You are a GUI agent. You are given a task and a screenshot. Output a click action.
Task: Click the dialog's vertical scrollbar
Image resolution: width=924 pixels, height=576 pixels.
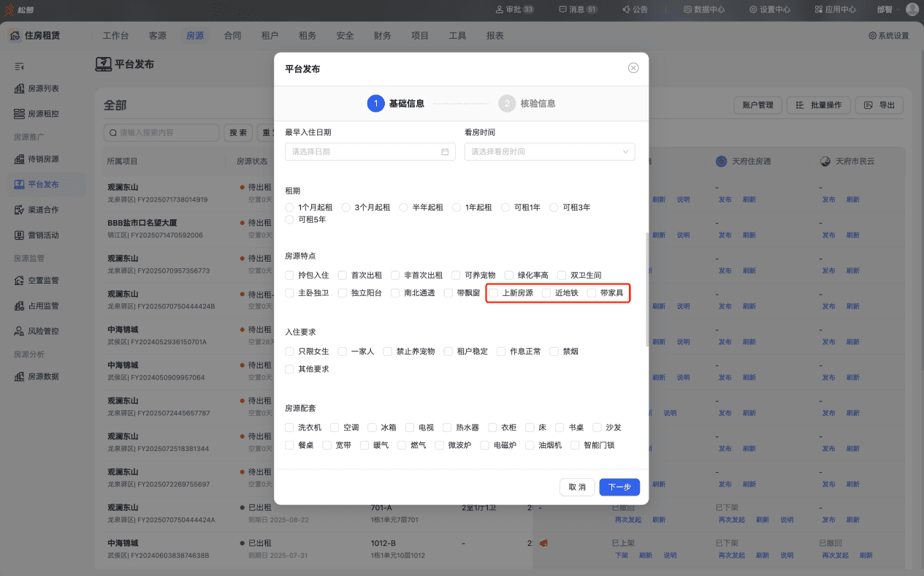point(646,290)
